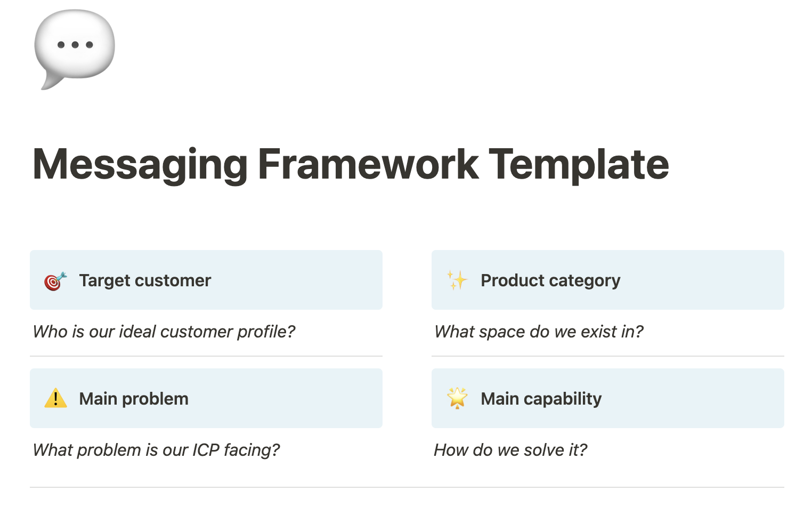Screen dimensions: 812x515
Task: Select the Product category heading text
Action: [550, 280]
